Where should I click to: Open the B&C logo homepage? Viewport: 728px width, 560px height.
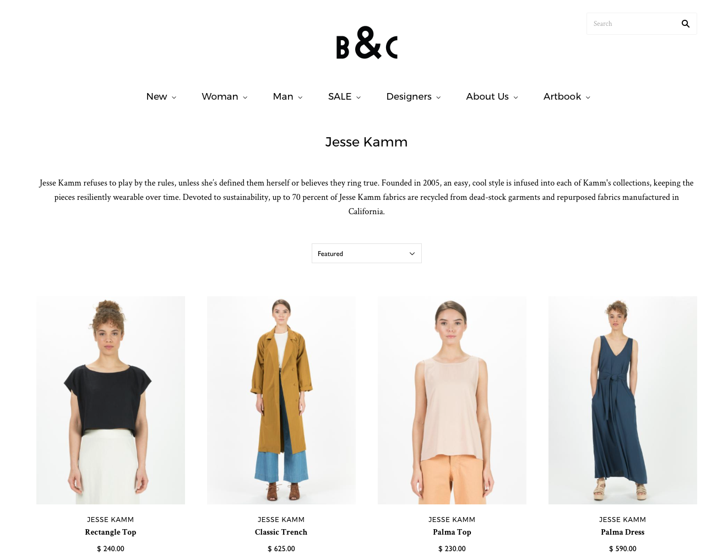click(367, 42)
